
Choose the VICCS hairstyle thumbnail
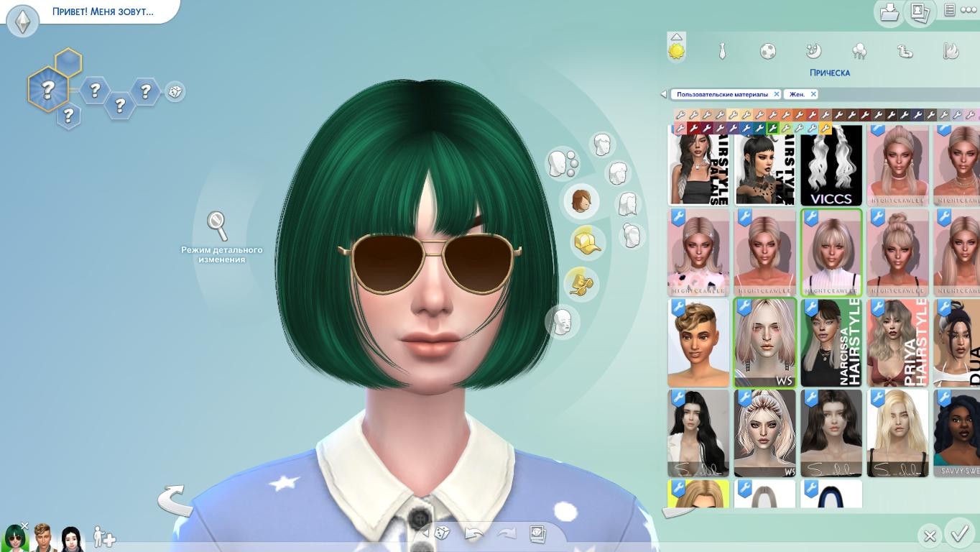(831, 165)
